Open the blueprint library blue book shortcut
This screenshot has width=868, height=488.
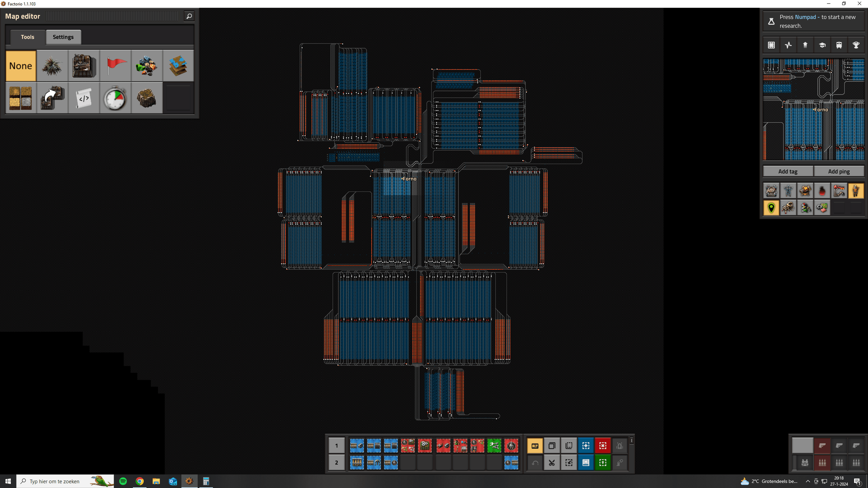[586, 462]
